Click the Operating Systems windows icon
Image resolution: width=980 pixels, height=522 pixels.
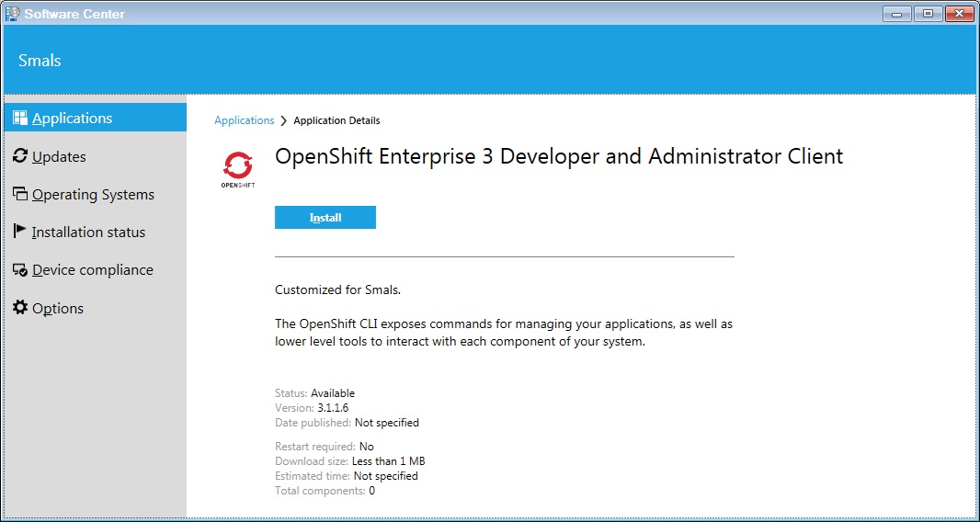click(x=20, y=194)
